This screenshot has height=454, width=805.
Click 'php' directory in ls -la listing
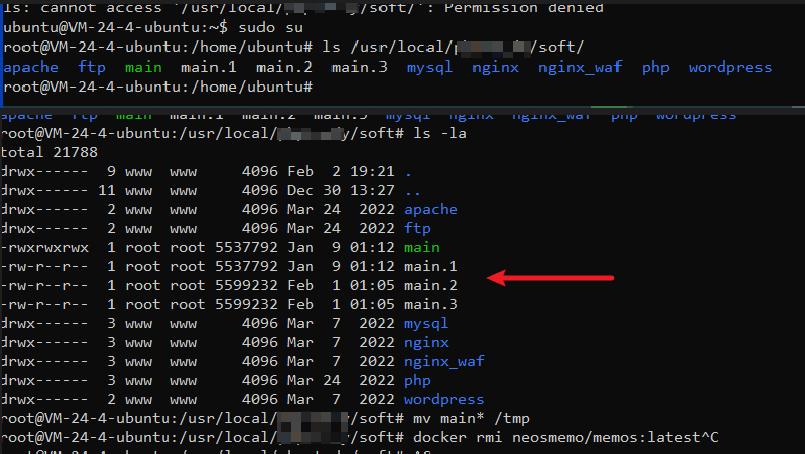point(417,381)
